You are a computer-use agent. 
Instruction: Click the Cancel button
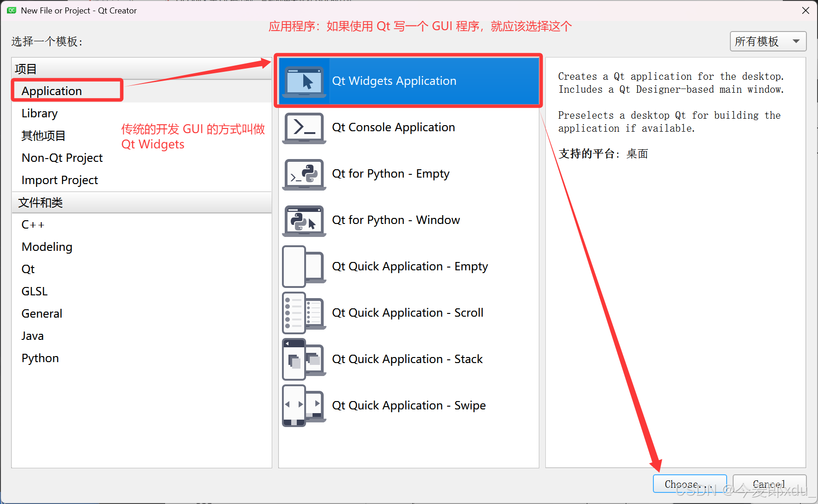[x=769, y=484]
